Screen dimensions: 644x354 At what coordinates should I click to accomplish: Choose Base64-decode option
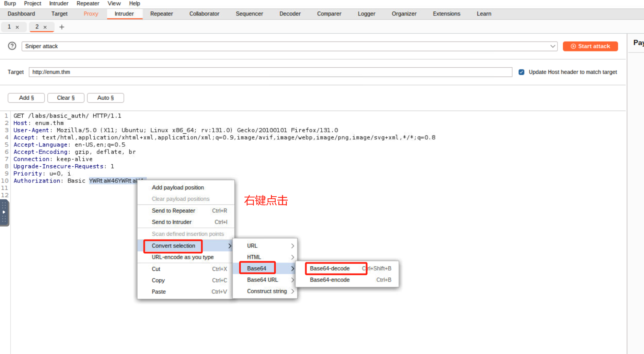pos(347,268)
